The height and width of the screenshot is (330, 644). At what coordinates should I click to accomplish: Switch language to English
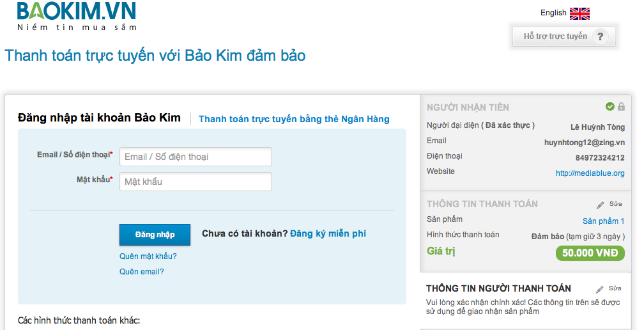click(x=553, y=13)
